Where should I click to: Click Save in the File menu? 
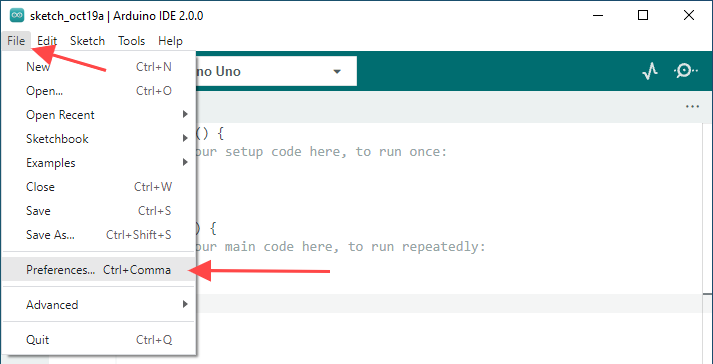[x=99, y=211]
